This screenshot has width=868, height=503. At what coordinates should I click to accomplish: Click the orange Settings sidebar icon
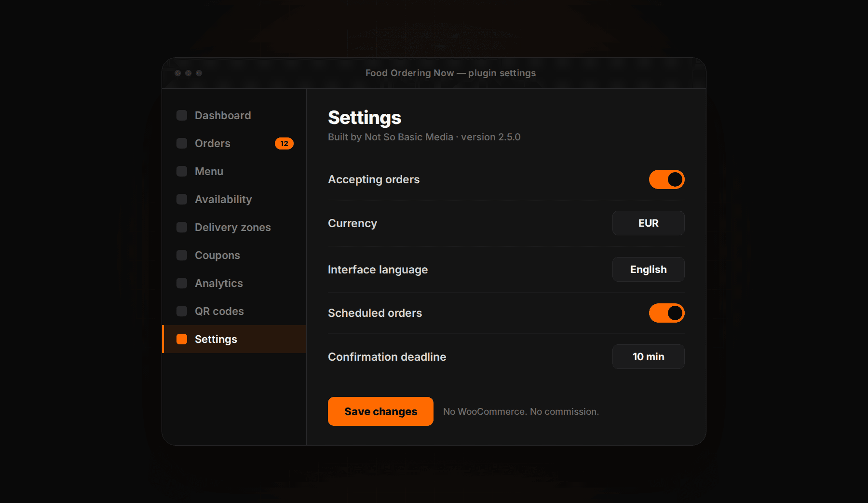[182, 339]
